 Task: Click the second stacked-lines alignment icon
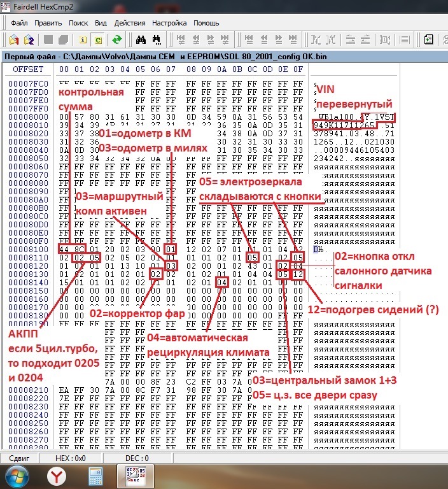click(365, 40)
